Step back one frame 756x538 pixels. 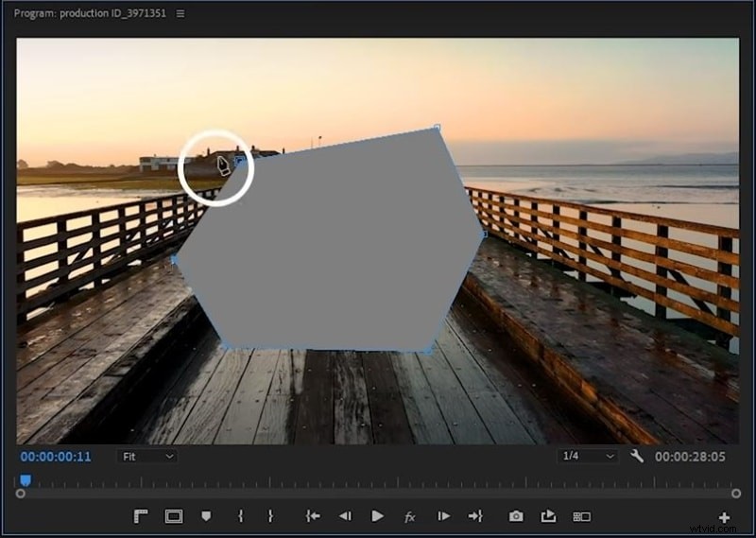[x=345, y=516]
